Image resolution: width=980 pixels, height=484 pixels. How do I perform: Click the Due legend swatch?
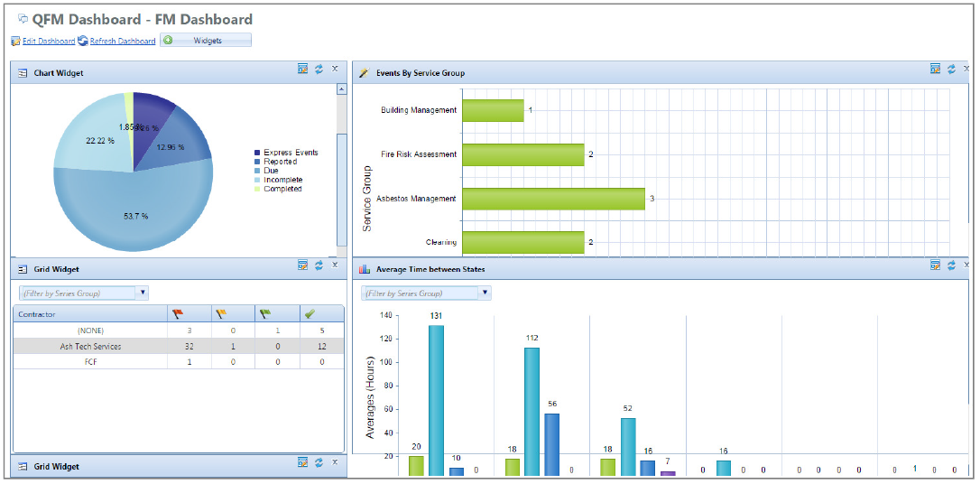pos(257,170)
